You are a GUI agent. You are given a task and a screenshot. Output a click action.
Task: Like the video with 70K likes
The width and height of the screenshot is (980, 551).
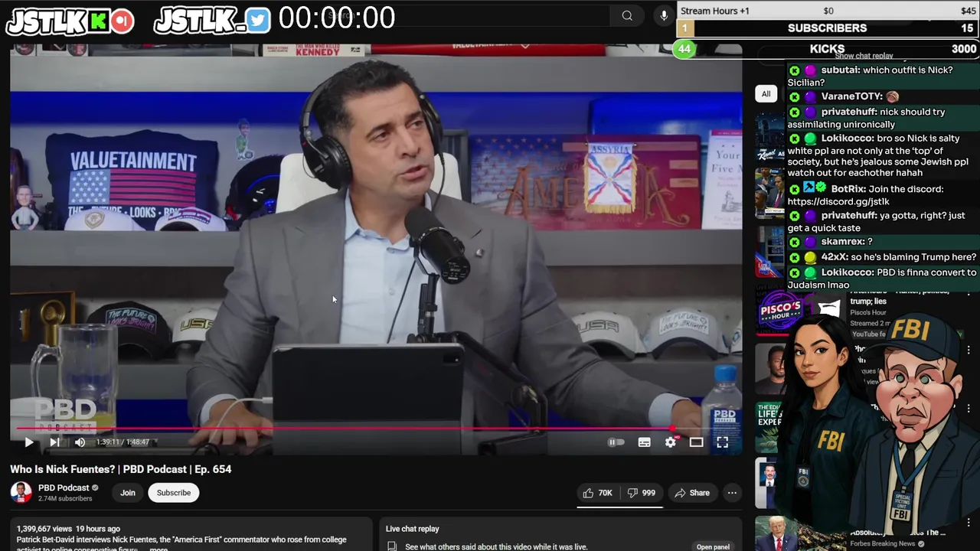(597, 493)
